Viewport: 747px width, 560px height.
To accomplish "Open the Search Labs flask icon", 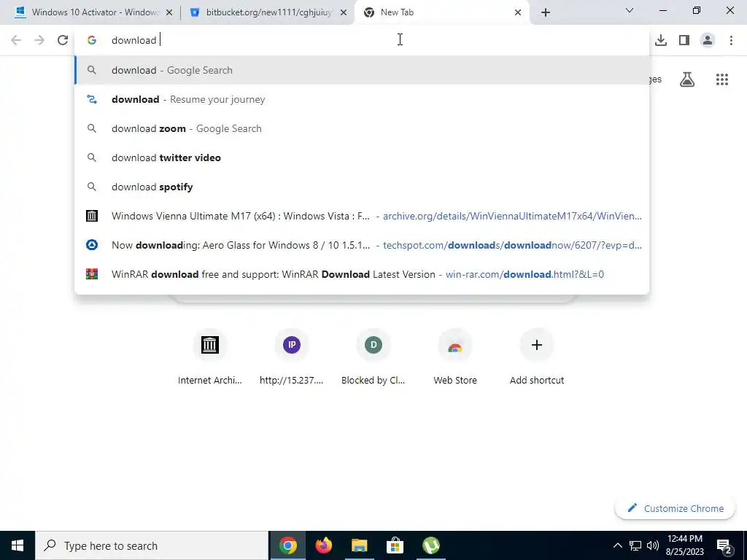I will point(687,79).
